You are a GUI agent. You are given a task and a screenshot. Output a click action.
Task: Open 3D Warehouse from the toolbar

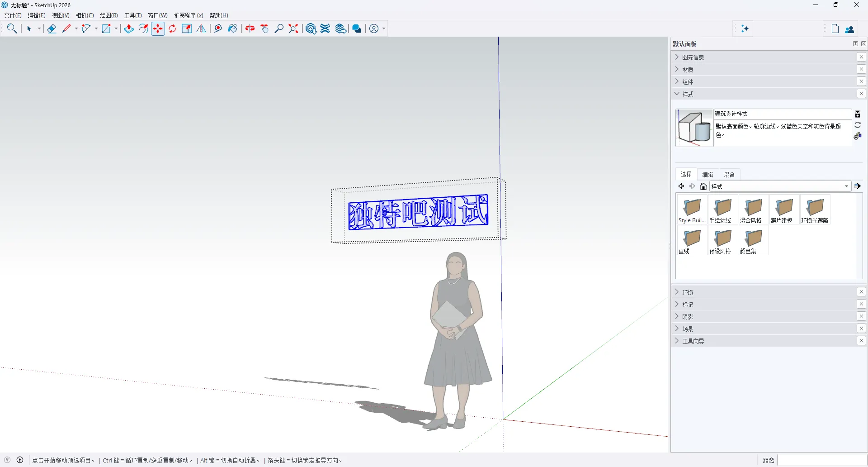[x=310, y=29]
